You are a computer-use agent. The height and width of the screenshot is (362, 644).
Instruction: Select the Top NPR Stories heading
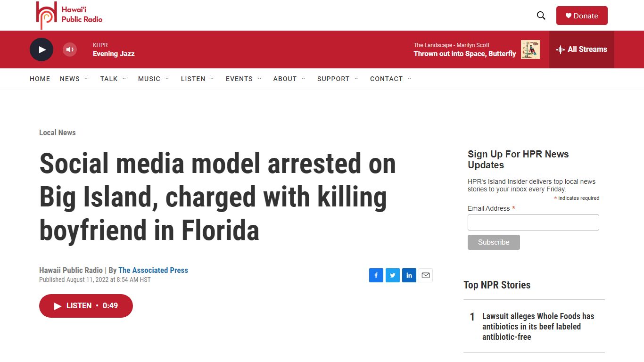pyautogui.click(x=497, y=285)
